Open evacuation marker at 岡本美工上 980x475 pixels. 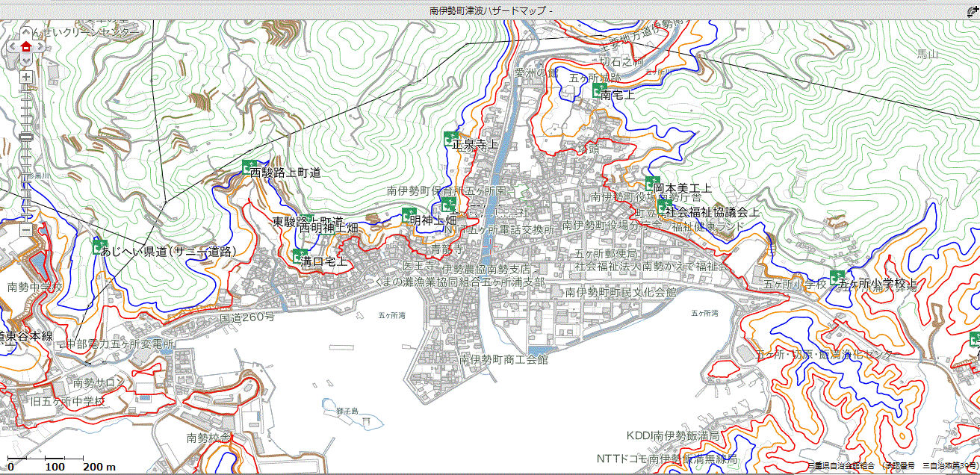(652, 184)
